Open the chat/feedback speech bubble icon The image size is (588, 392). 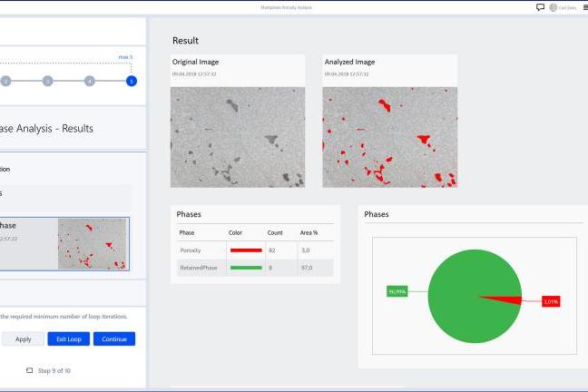click(541, 7)
